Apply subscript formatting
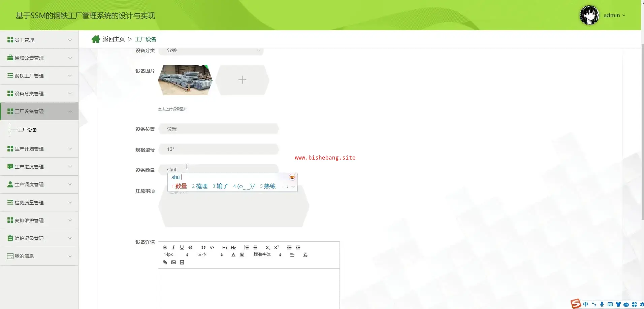644x309 pixels. pos(268,247)
